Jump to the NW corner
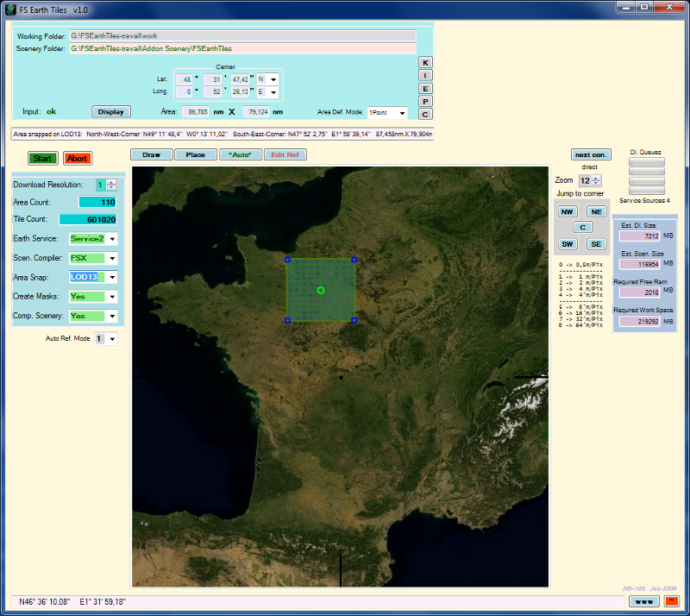The width and height of the screenshot is (690, 616). 567,211
